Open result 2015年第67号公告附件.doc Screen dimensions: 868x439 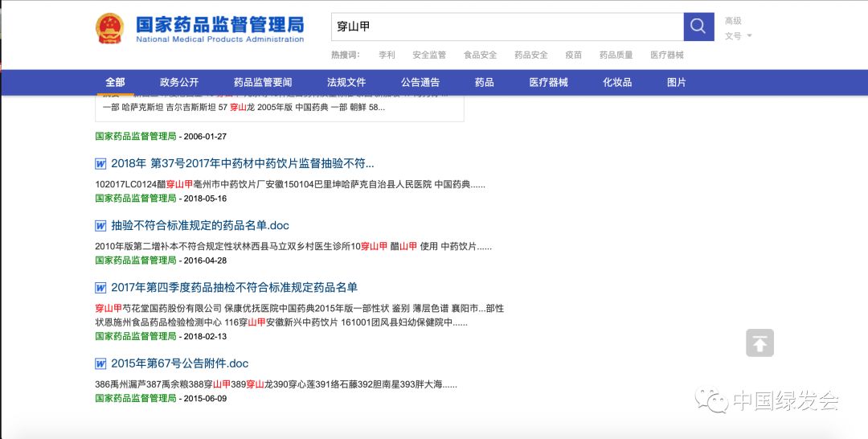click(180, 363)
